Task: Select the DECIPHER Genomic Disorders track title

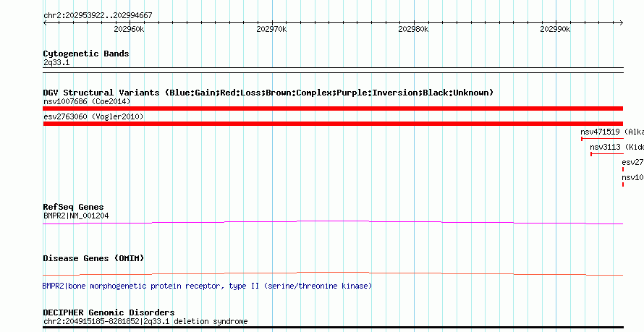Action: pyautogui.click(x=109, y=312)
